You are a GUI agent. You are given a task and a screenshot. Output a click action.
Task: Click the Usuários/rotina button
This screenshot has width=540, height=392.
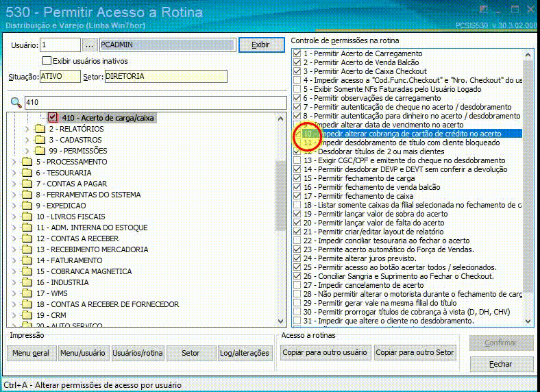tap(138, 353)
